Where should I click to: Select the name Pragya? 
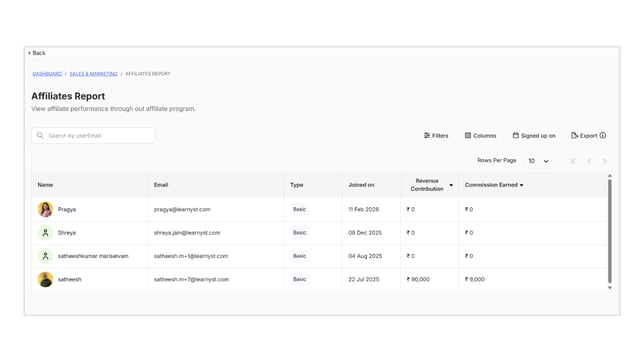(x=67, y=209)
